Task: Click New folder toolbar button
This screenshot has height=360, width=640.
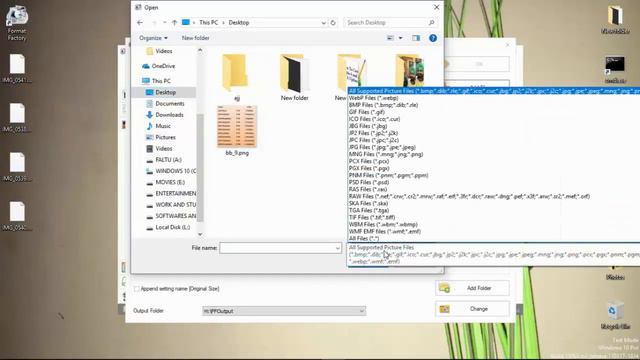Action: coord(196,38)
